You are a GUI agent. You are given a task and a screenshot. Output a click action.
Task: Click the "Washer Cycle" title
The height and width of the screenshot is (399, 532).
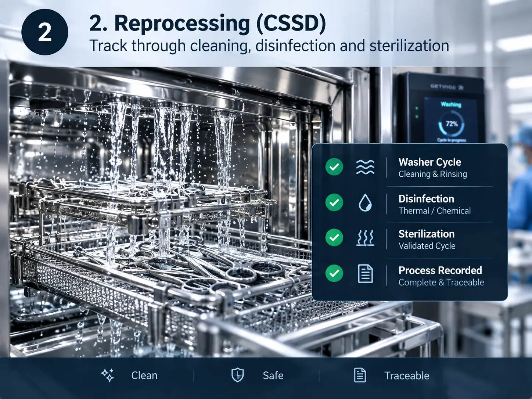coord(430,162)
